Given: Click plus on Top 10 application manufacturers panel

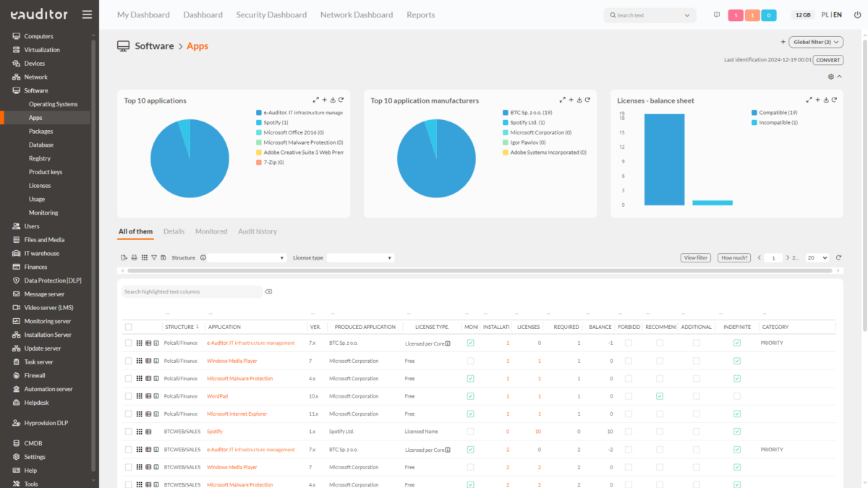Looking at the screenshot, I should click(x=571, y=100).
